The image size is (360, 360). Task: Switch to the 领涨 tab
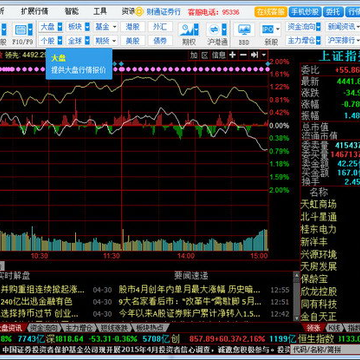[313, 327]
